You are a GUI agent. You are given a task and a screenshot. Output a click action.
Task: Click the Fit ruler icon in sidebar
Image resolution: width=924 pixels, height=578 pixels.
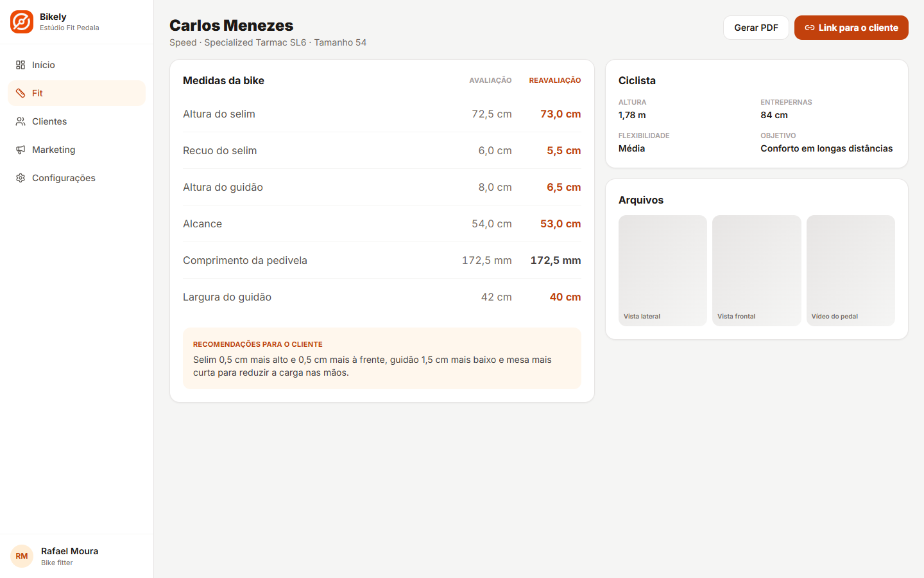21,93
